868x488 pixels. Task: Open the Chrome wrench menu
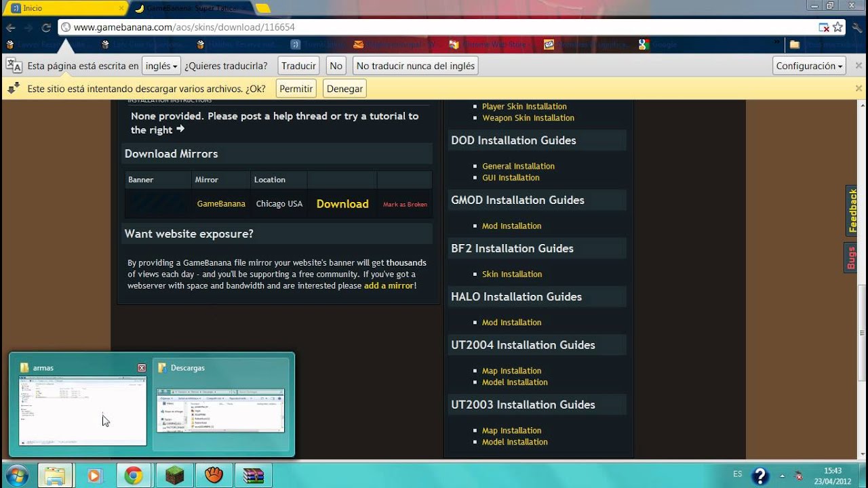coord(857,28)
